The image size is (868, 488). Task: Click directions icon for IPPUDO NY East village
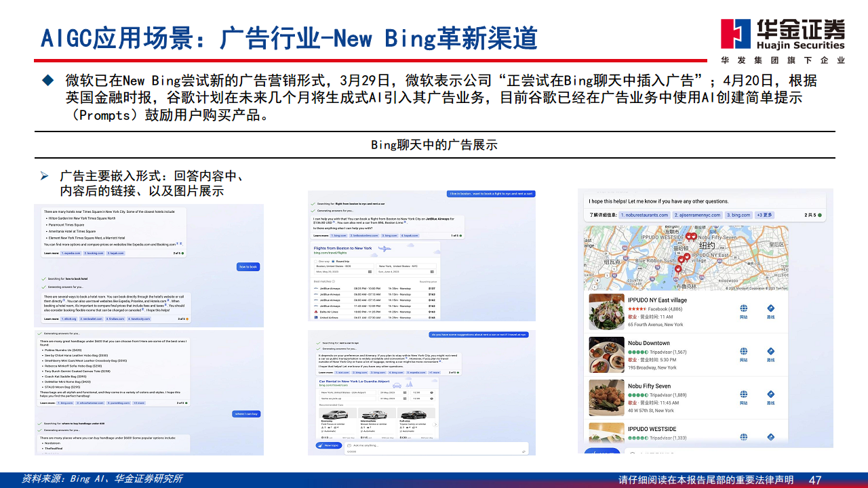(770, 308)
